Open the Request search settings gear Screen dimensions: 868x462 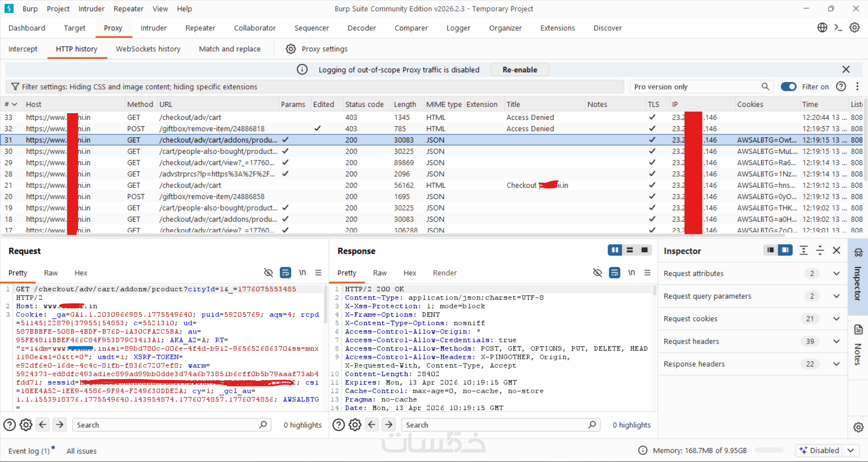click(x=26, y=425)
